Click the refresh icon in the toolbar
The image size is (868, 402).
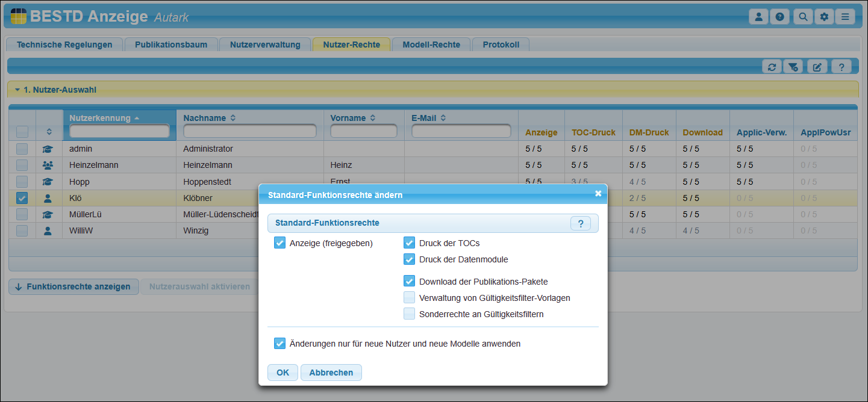click(x=772, y=67)
